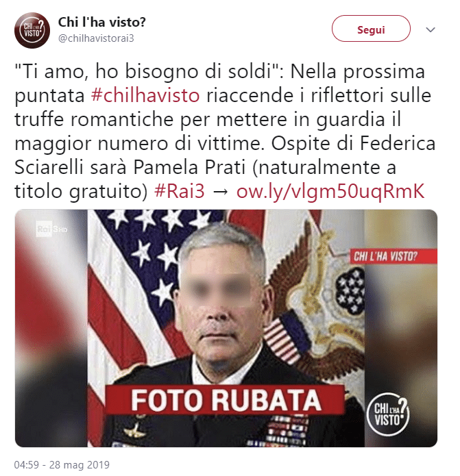Click the Rai 3 HD watermark in photo

[51, 229]
